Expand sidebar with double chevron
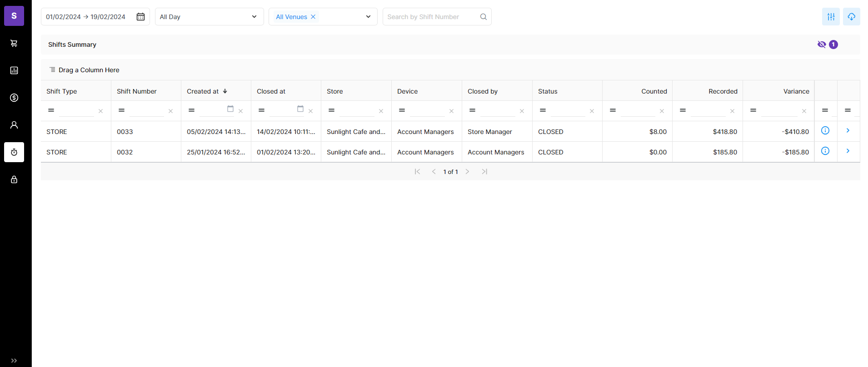Image resolution: width=868 pixels, height=367 pixels. coord(14,361)
